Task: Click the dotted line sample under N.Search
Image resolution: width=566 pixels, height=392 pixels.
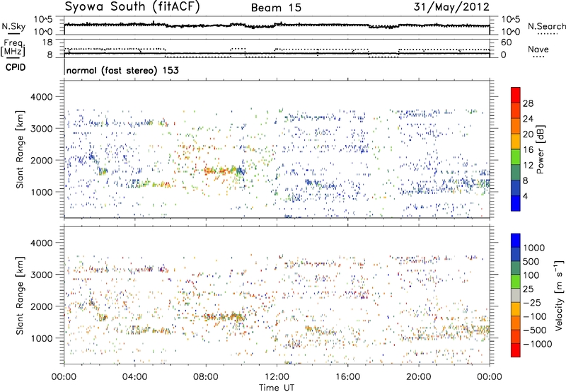Action: 548,33
